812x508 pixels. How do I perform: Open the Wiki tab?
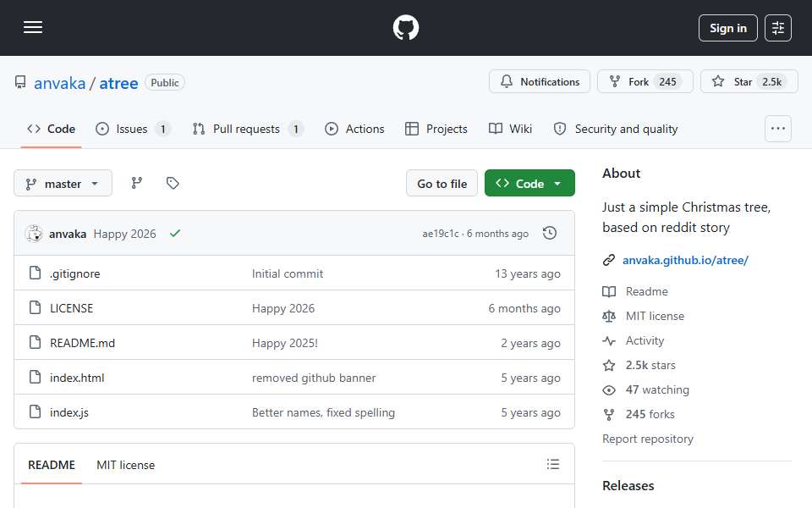coord(510,129)
